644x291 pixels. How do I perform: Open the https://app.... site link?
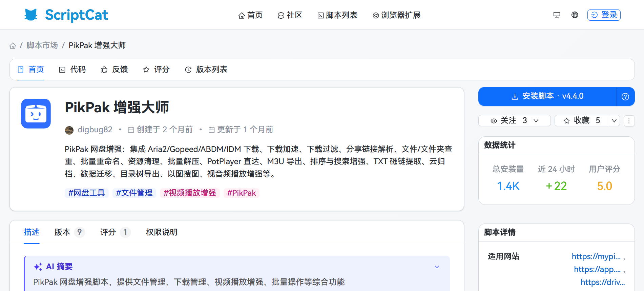(x=597, y=270)
